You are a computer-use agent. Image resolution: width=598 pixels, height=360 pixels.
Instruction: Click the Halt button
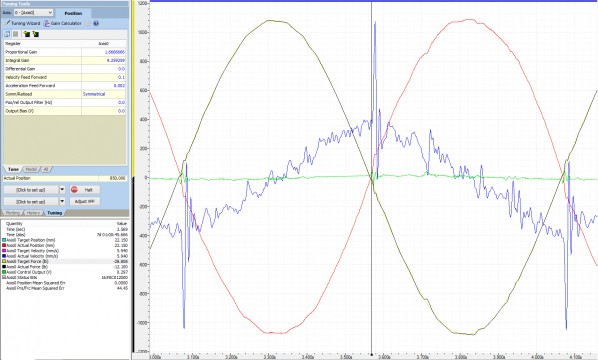[x=85, y=190]
